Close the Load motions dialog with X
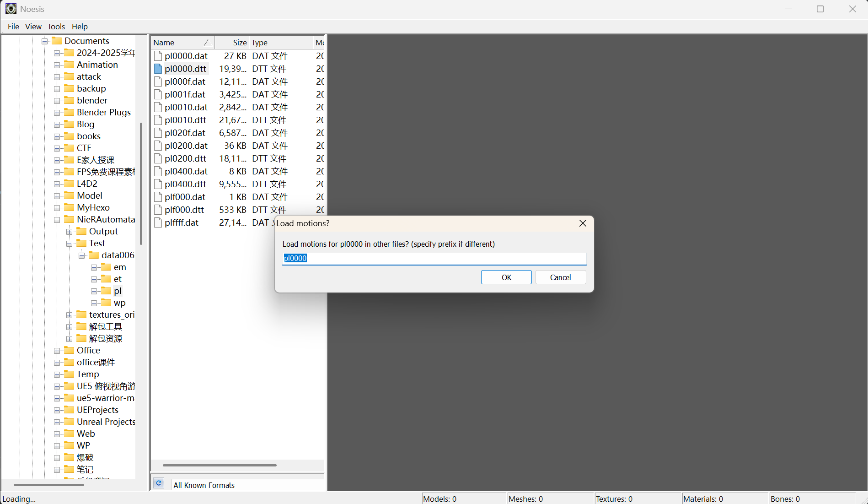 583,223
